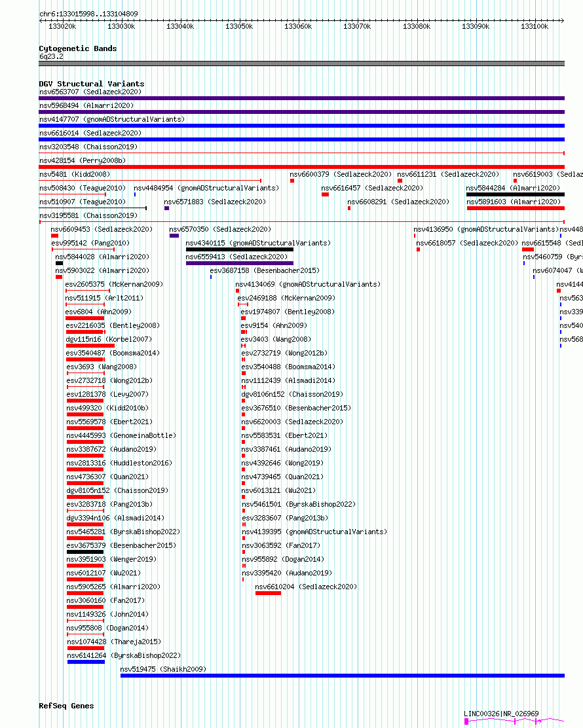
Task: Click the 133030k ruler position
Action: tap(121, 26)
